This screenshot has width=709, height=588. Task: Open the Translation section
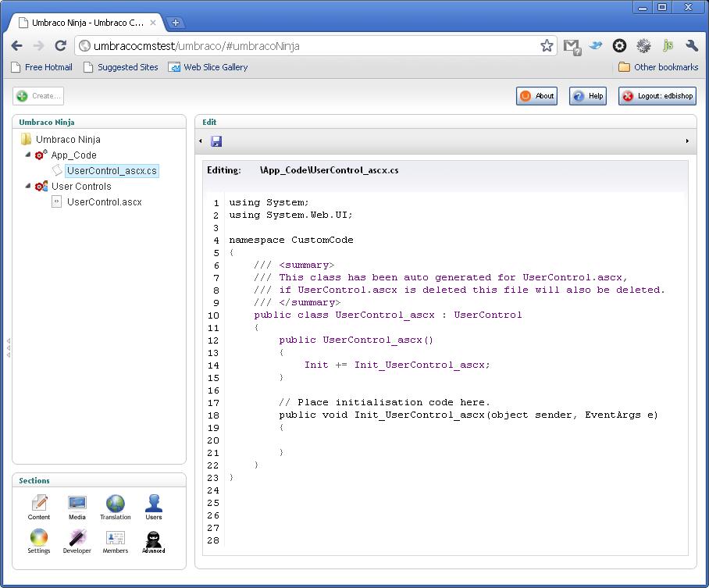[116, 507]
